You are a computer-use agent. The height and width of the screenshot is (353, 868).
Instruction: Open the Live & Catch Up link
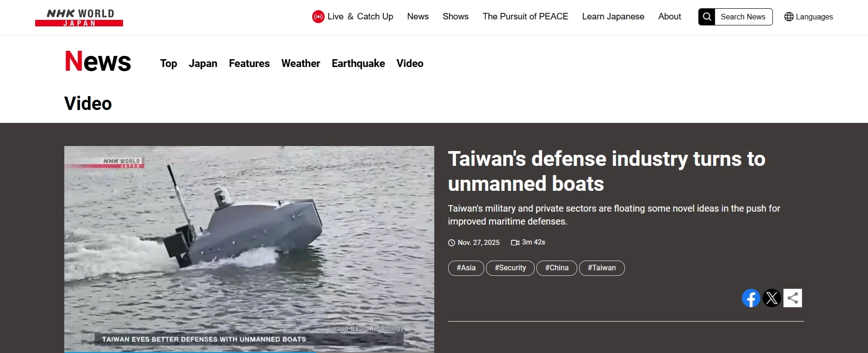point(360,17)
